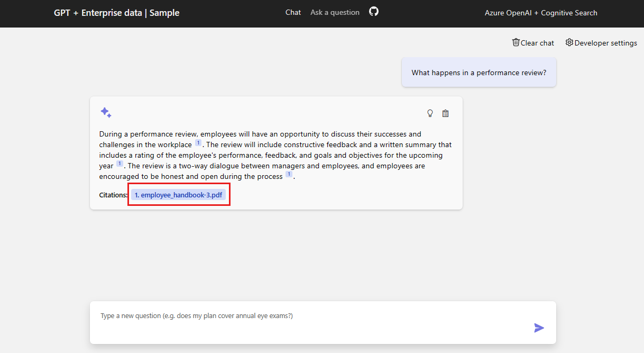Click the user message "What happens in a performance review?"
Image resolution: width=644 pixels, height=353 pixels.
479,73
